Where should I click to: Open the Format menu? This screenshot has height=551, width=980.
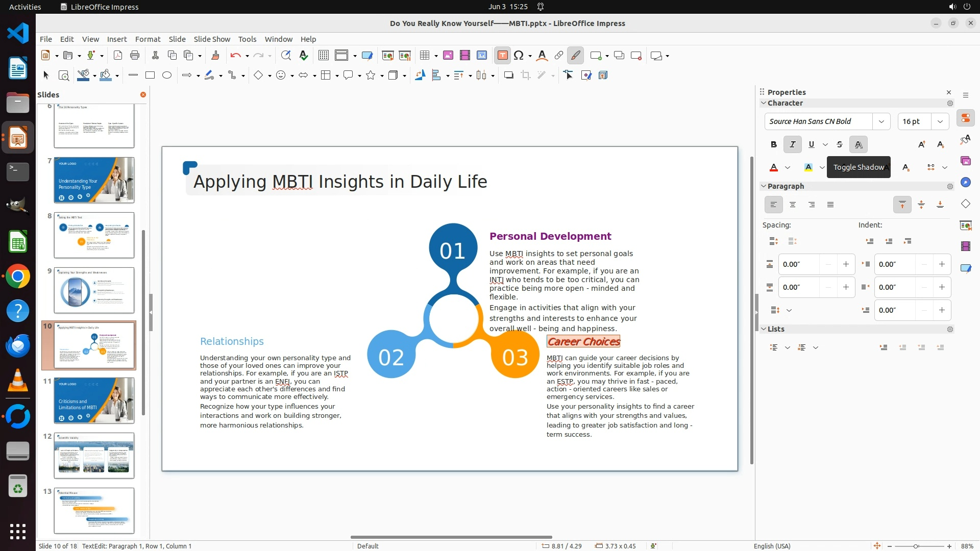pos(148,39)
